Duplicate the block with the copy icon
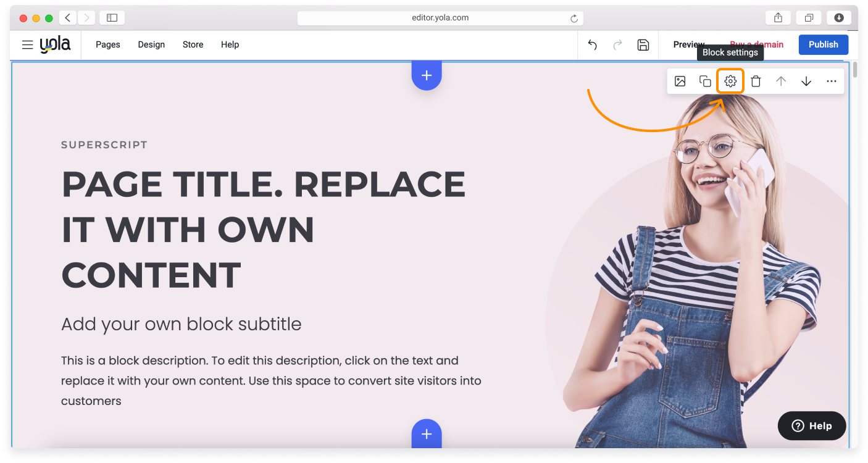868x463 pixels. [x=705, y=81]
